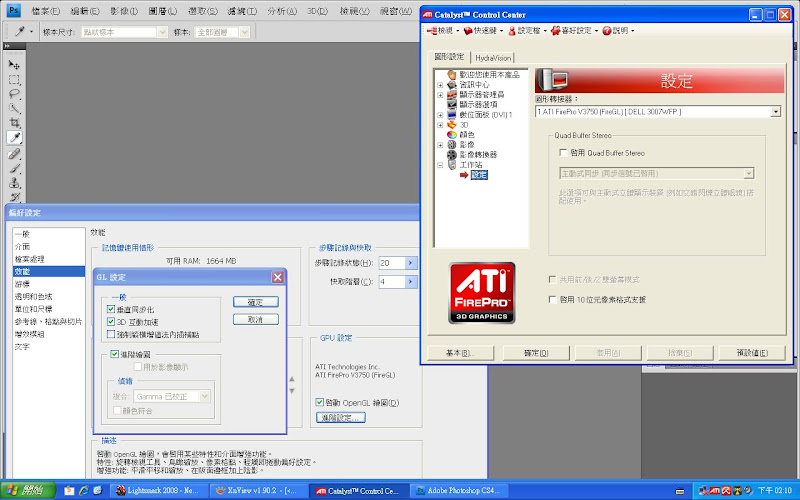The image size is (800, 500).
Task: Open the 設定檔 profiles menu
Action: pos(527,31)
